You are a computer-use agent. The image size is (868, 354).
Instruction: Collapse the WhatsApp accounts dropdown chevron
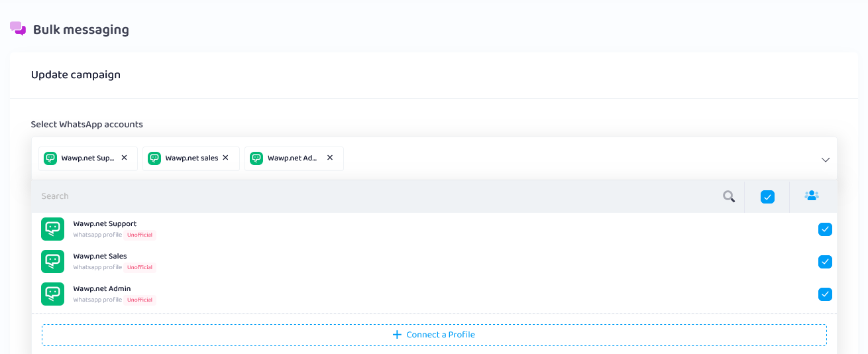[826, 160]
